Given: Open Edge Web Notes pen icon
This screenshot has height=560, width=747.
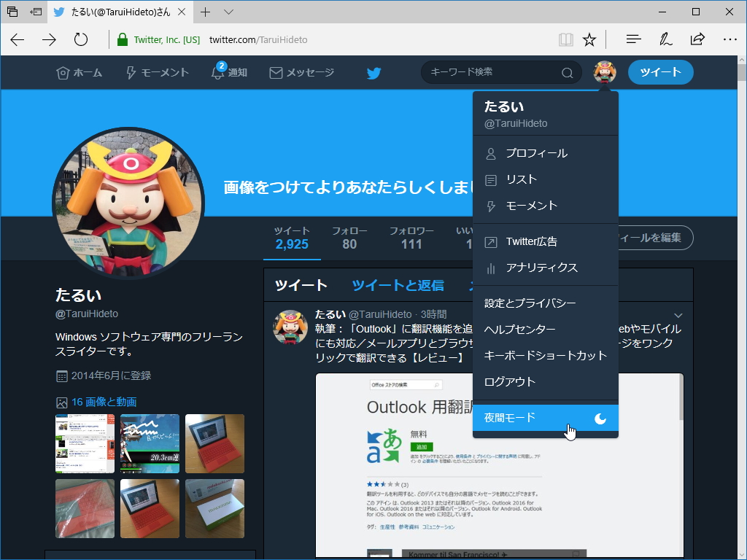Looking at the screenshot, I should (x=665, y=39).
